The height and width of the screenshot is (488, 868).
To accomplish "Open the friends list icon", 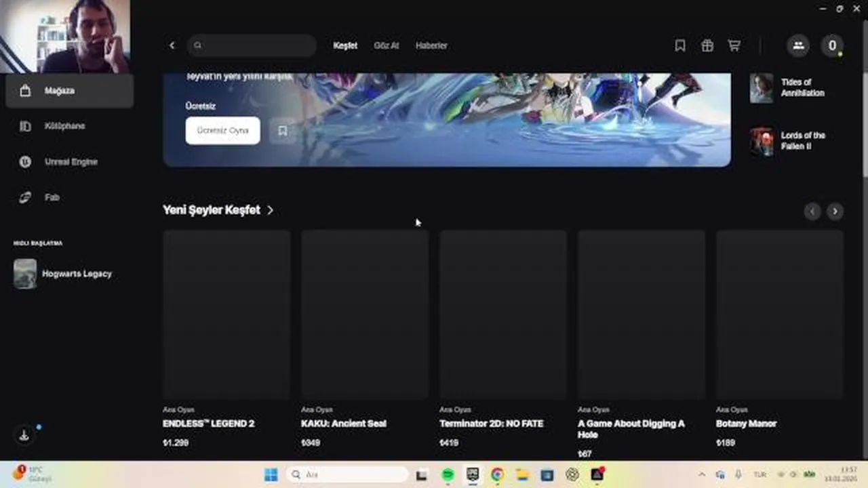I will pyautogui.click(x=798, y=45).
